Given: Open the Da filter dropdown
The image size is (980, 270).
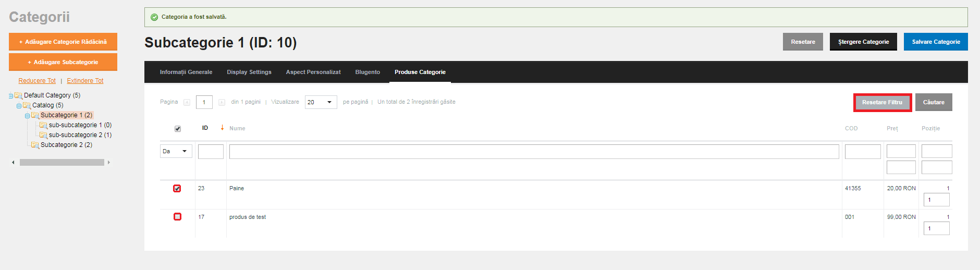Looking at the screenshot, I should click(x=176, y=151).
